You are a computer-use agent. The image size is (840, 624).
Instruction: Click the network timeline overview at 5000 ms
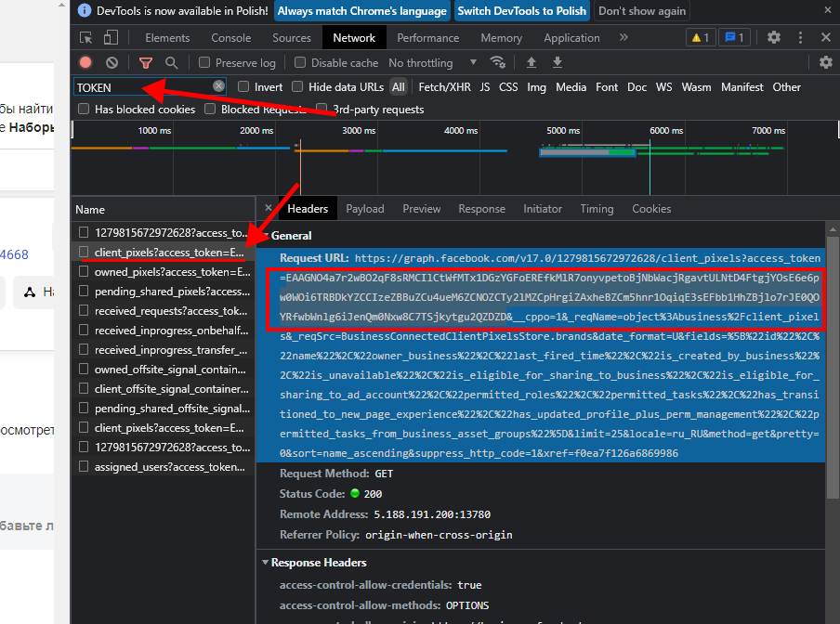(563, 131)
